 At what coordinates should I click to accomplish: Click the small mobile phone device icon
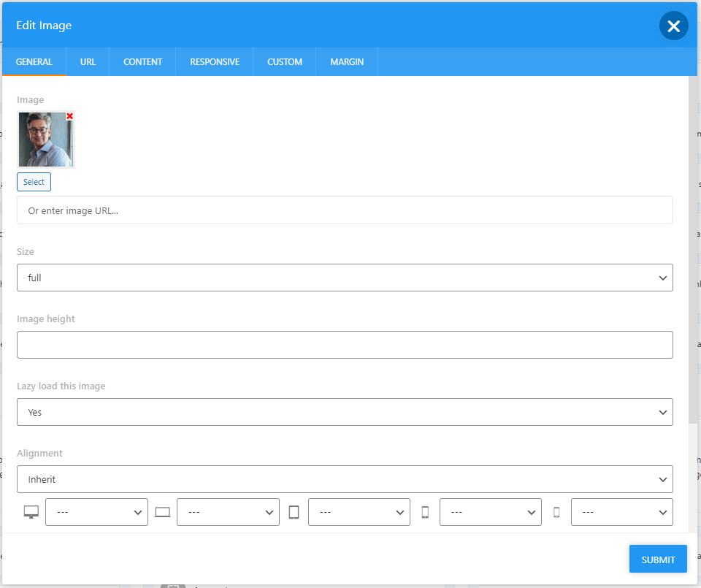pos(556,512)
